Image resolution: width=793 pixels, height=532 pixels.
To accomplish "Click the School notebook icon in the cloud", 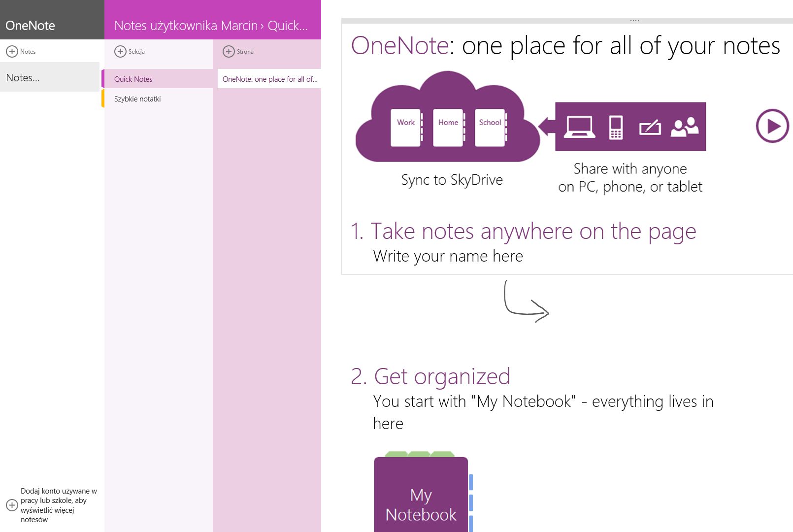I will (x=491, y=128).
